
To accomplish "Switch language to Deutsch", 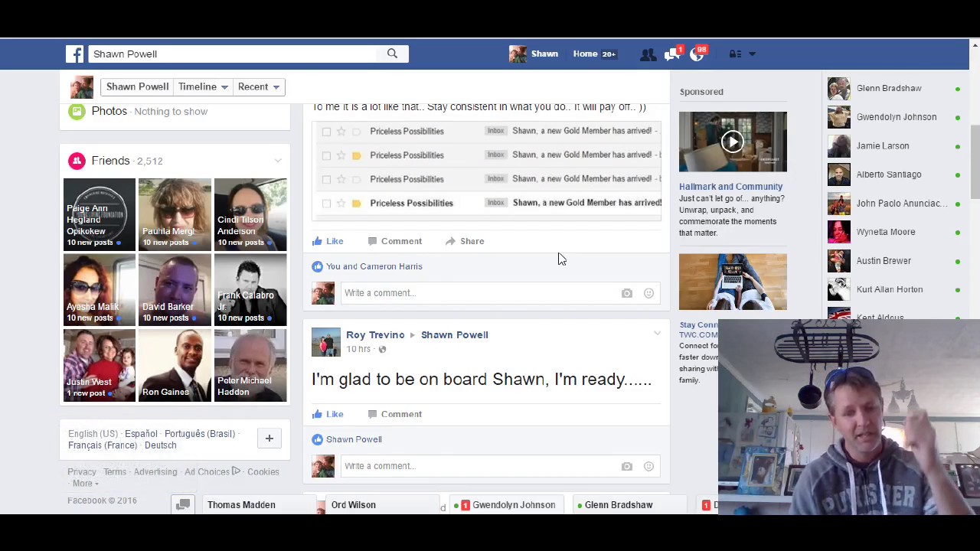I will pos(160,445).
